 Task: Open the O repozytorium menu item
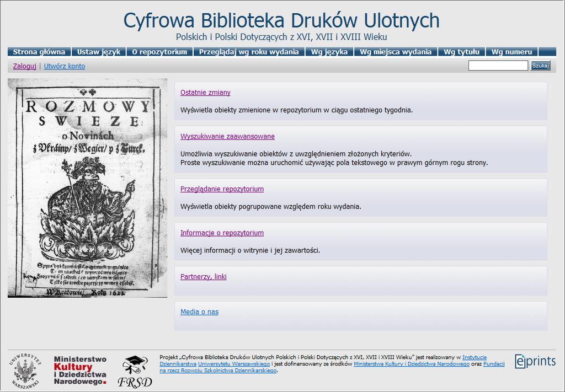coord(159,52)
